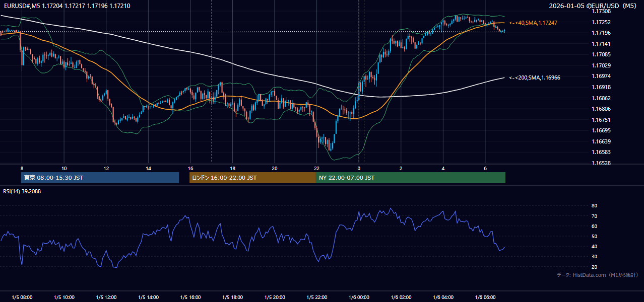The width and height of the screenshot is (644, 302).
Task: Click the orange 40 SMA 1.17247 label
Action: (x=533, y=23)
